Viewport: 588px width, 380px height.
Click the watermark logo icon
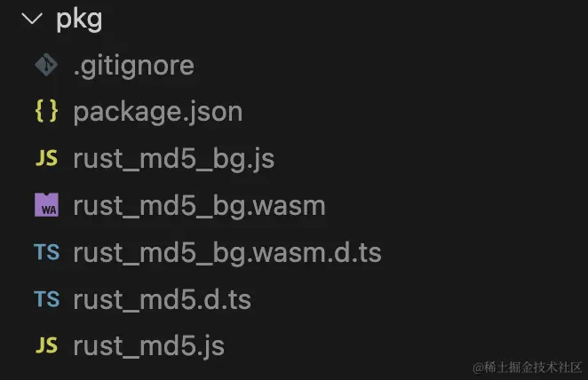(476, 367)
